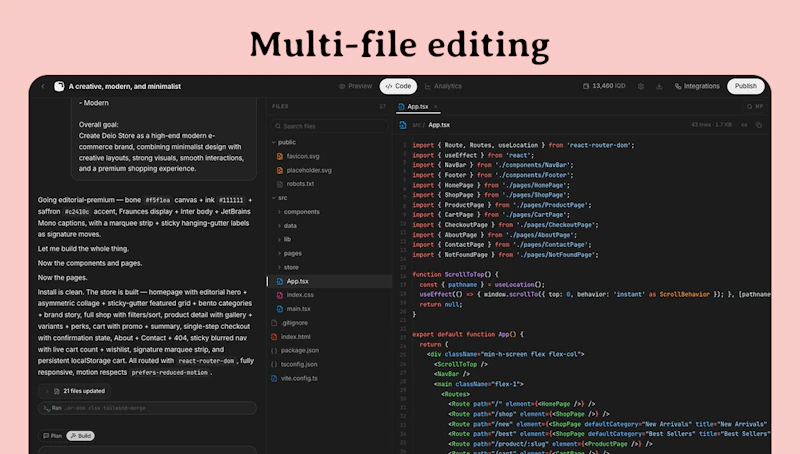The image size is (800, 454).
Task: Expand the "21 files updated" entry
Action: click(74, 391)
